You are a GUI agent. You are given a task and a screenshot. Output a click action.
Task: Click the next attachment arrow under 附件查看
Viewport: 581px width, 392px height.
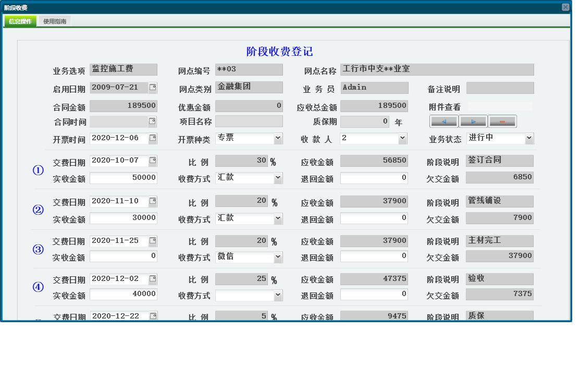pyautogui.click(x=473, y=121)
